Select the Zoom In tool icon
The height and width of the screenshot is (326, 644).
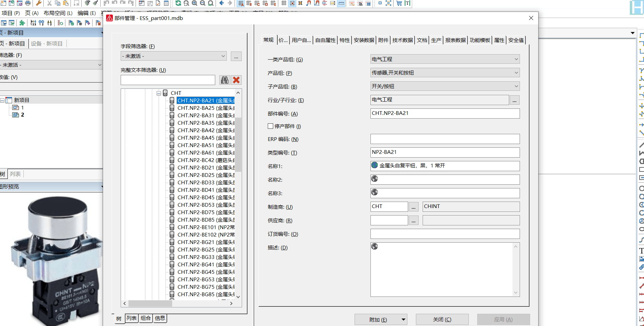click(195, 3)
